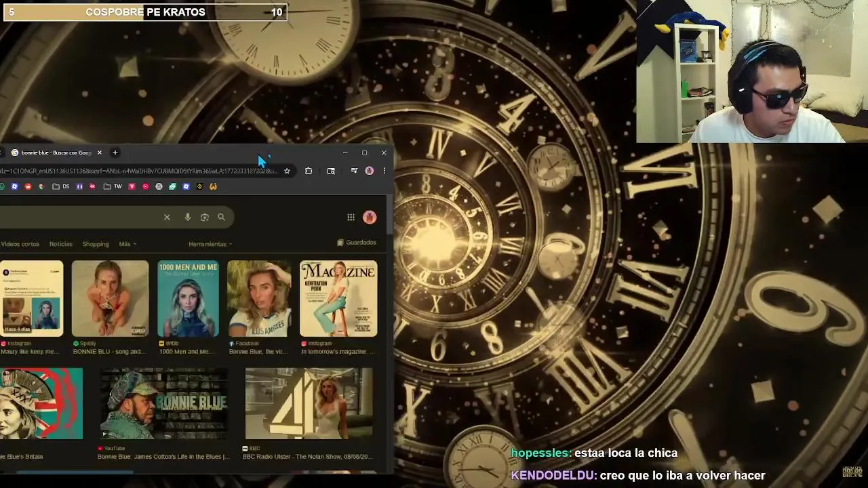Click the COSPOBRE PE KRATOS goal progress bar
868x488 pixels.
(145, 12)
